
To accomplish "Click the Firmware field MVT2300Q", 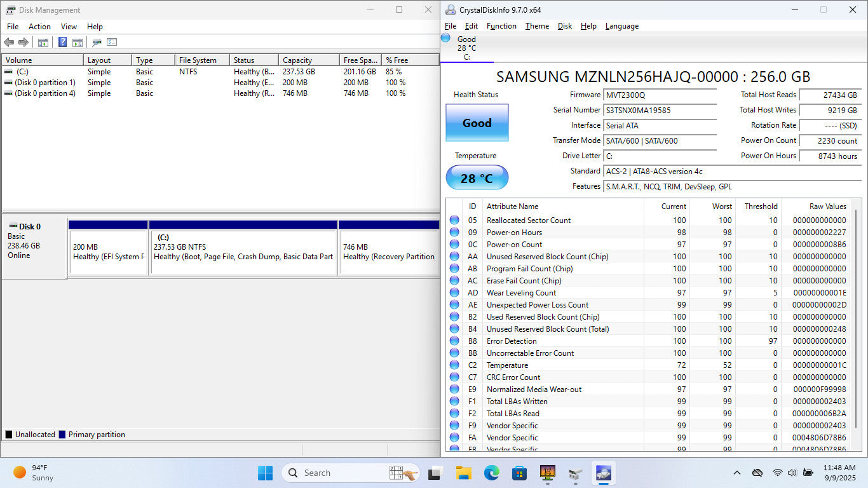I will coord(660,95).
